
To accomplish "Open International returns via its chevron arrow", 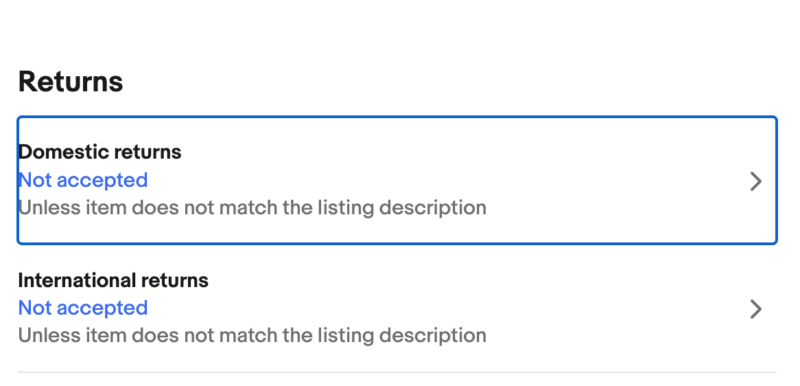I will [x=756, y=309].
